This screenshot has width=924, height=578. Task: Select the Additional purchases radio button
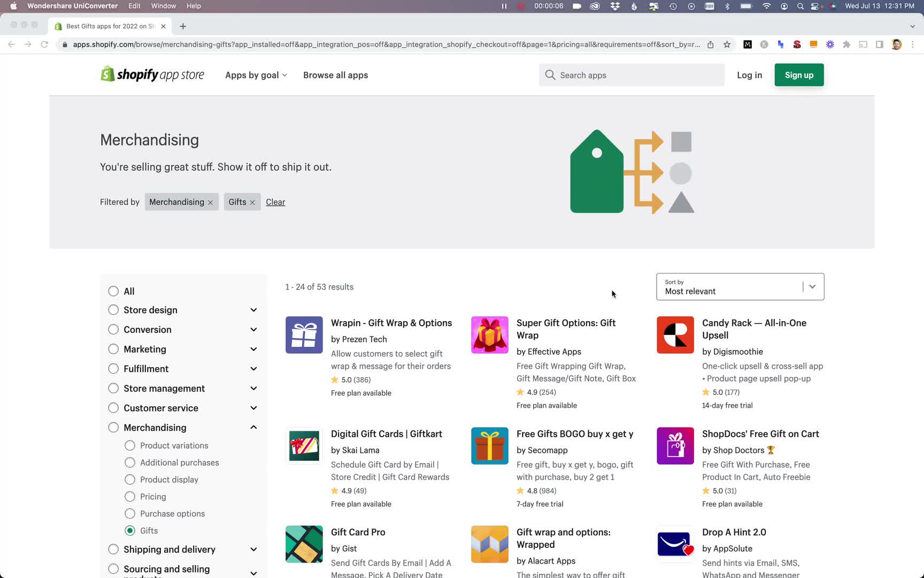[x=130, y=462]
